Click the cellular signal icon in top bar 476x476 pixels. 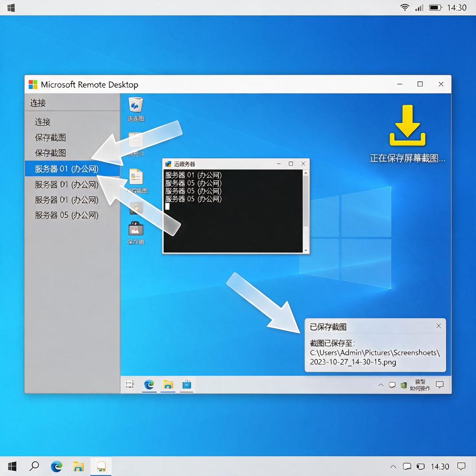coord(419,7)
